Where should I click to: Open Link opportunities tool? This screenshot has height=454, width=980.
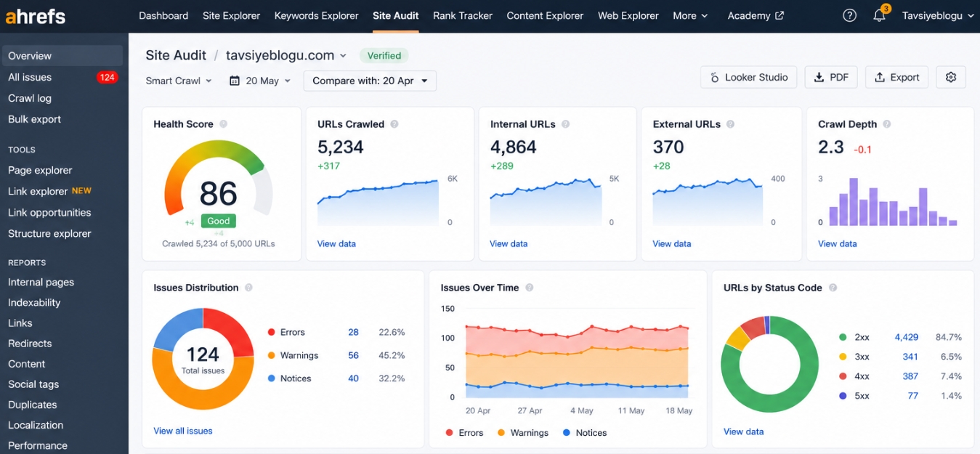pos(49,213)
